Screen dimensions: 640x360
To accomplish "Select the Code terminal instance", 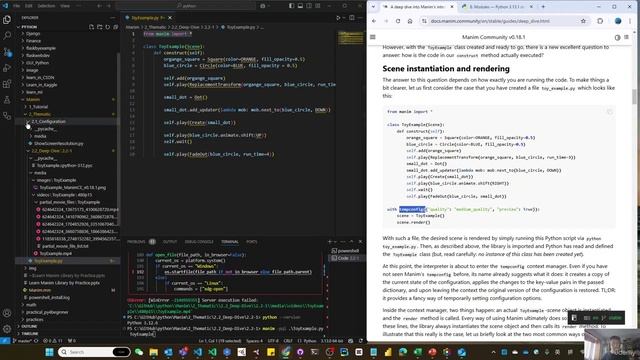I will [x=345, y=258].
